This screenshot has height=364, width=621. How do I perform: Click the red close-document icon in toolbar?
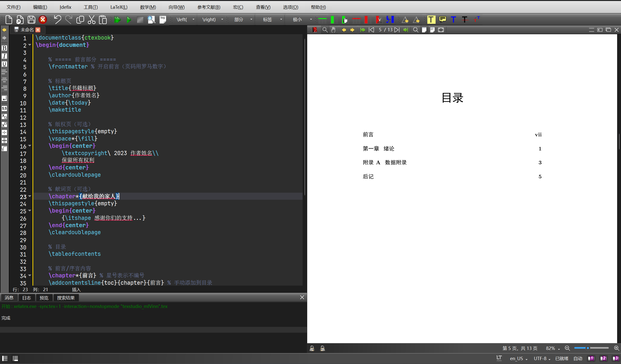tap(43, 19)
